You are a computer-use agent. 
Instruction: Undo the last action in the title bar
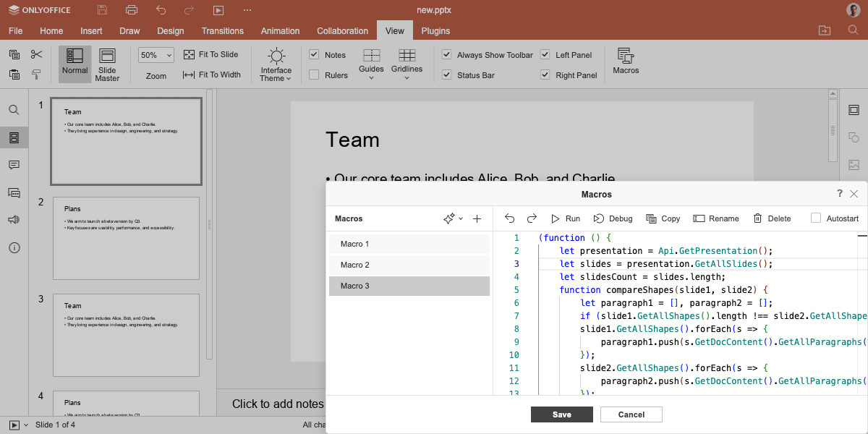pyautogui.click(x=161, y=10)
